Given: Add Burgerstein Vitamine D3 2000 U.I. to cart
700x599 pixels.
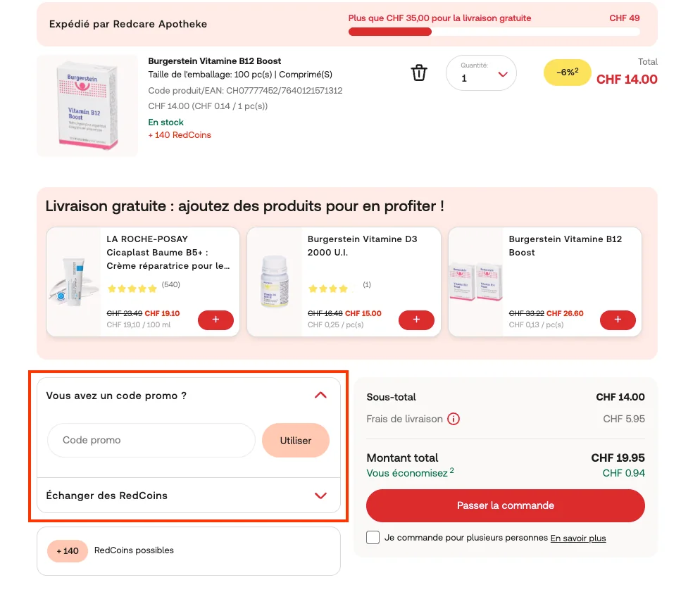Looking at the screenshot, I should coord(416,320).
